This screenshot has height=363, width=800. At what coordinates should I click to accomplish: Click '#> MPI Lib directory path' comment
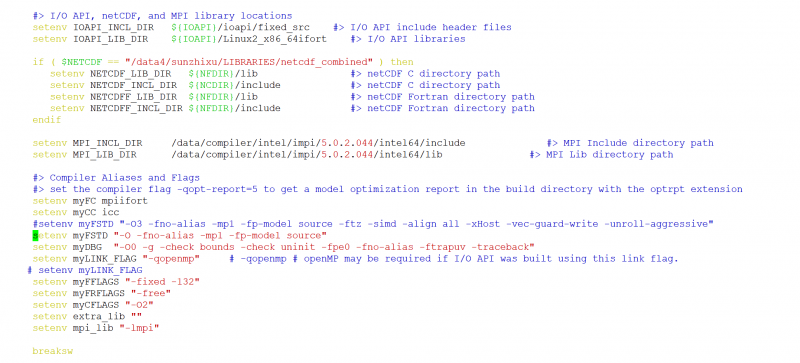coord(601,154)
